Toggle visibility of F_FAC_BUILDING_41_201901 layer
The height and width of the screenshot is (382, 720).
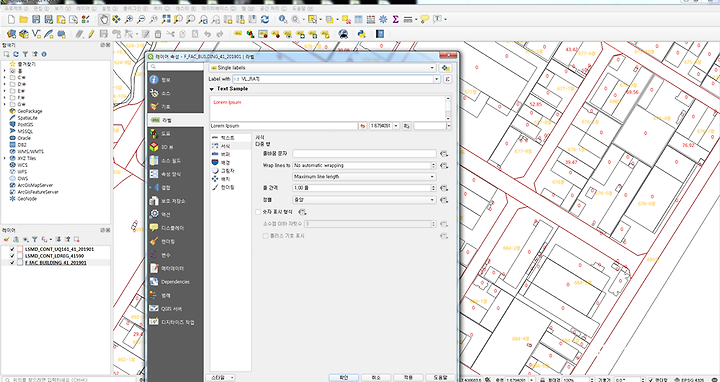pyautogui.click(x=12, y=263)
